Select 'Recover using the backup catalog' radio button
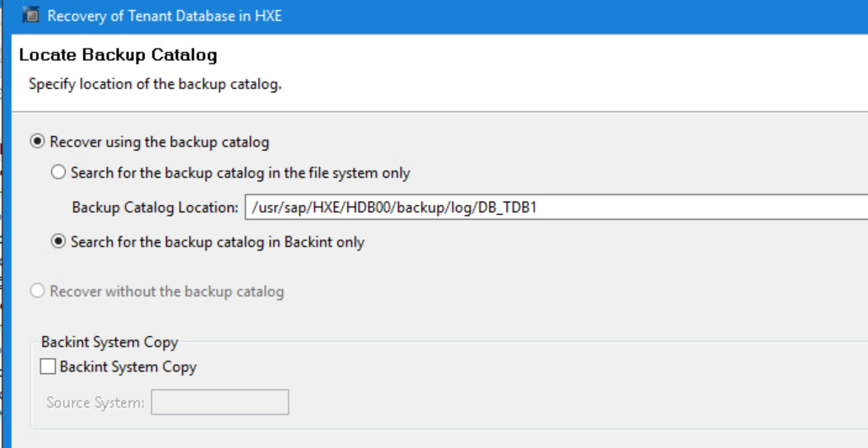The width and height of the screenshot is (868, 448). pos(37,142)
